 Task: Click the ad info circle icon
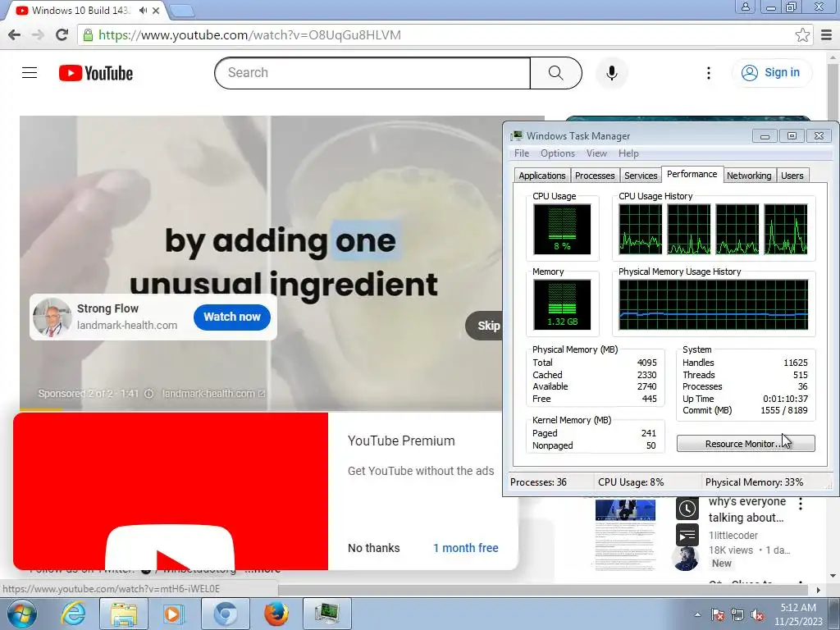click(x=149, y=394)
